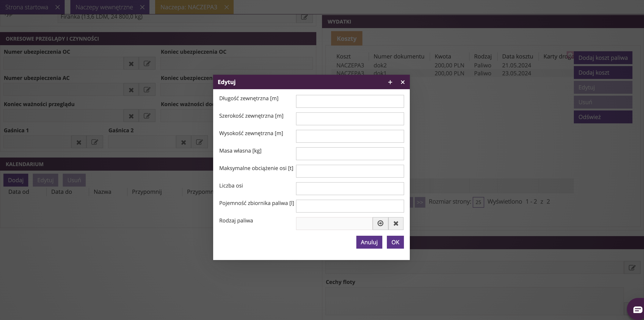Open Rodzaj paliwa selection arrow icon
644x320 pixels.
click(x=380, y=223)
